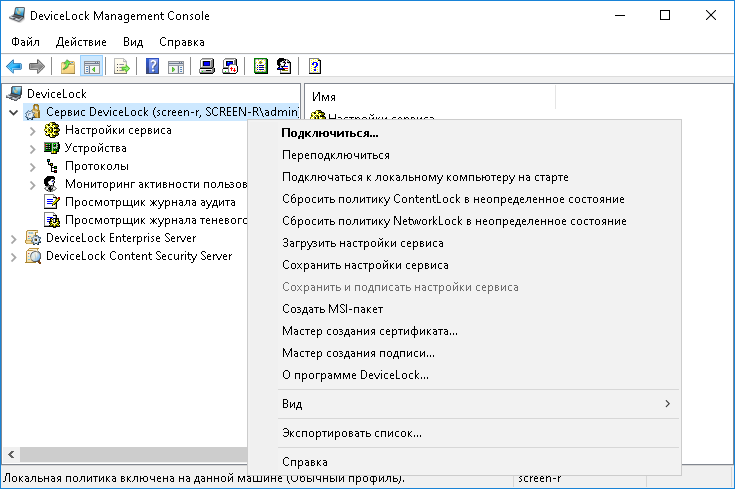Image resolution: width=735 pixels, height=489 pixels.
Task: Open the Файл menu
Action: (x=25, y=42)
